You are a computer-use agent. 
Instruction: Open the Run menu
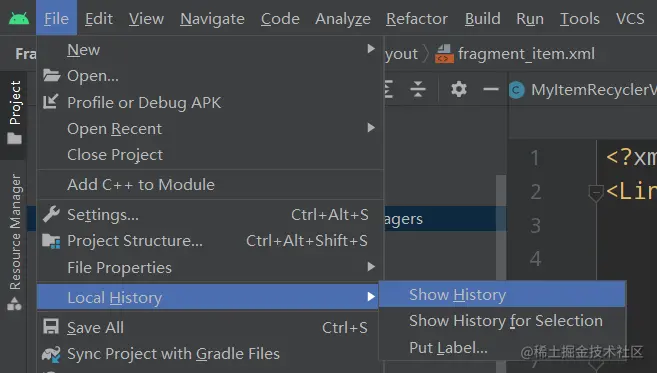[x=530, y=18]
